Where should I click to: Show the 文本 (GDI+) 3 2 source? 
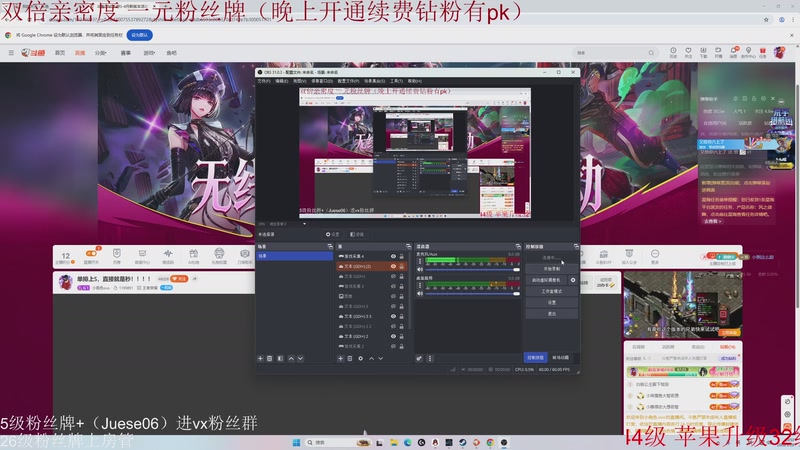coord(393,327)
